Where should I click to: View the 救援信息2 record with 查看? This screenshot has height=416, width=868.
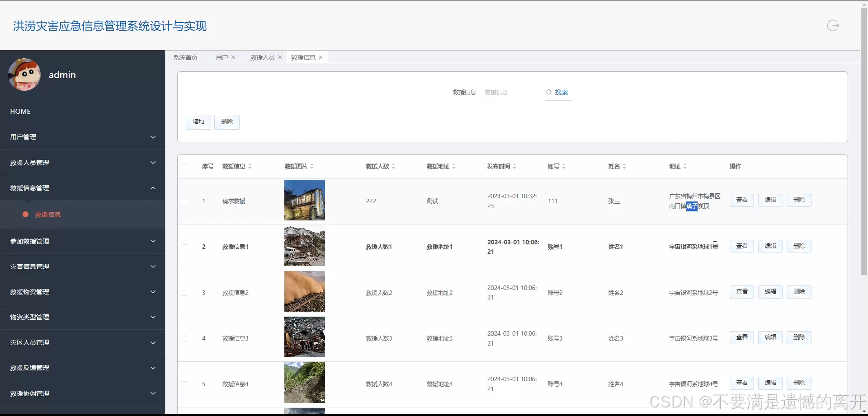[x=742, y=292]
